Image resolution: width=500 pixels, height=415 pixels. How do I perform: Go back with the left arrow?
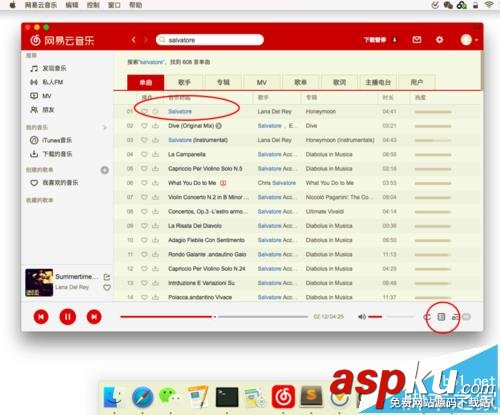coord(134,40)
